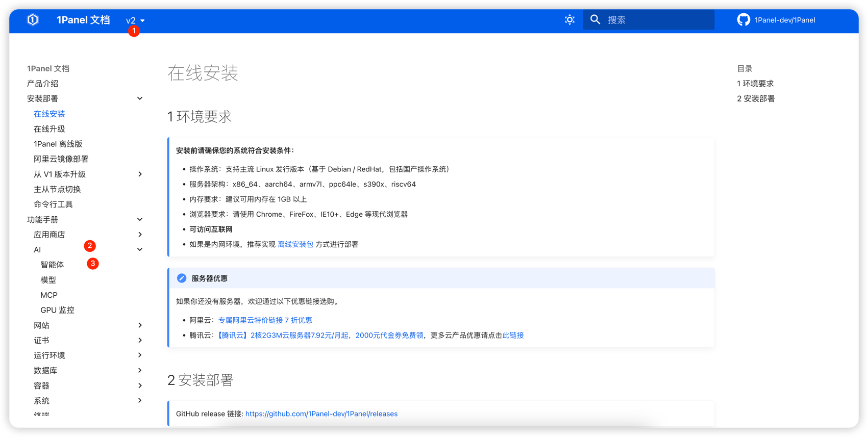Screen dimensions: 868x437
Task: Expand the 从 V1 版本升级 chevron
Action: click(140, 174)
